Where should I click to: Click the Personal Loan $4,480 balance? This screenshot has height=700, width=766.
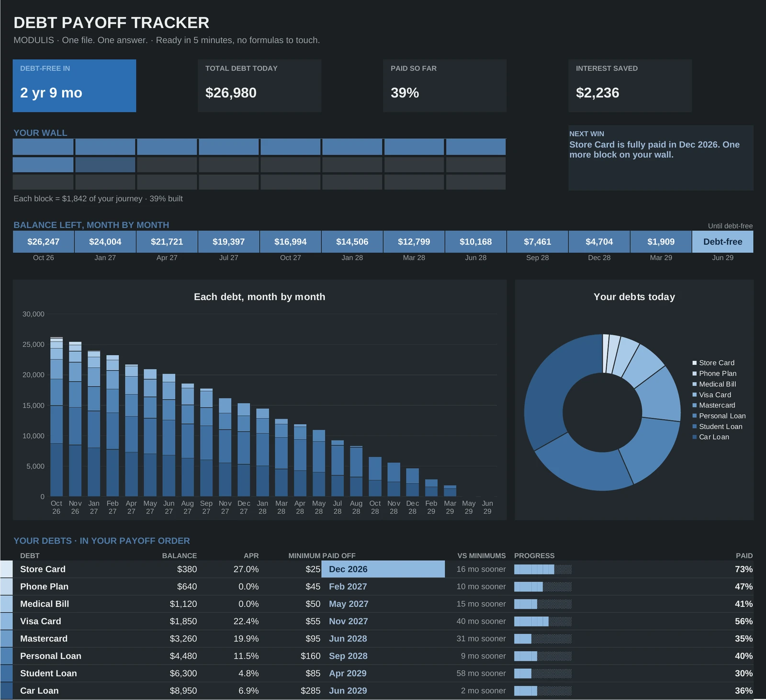pos(183,656)
